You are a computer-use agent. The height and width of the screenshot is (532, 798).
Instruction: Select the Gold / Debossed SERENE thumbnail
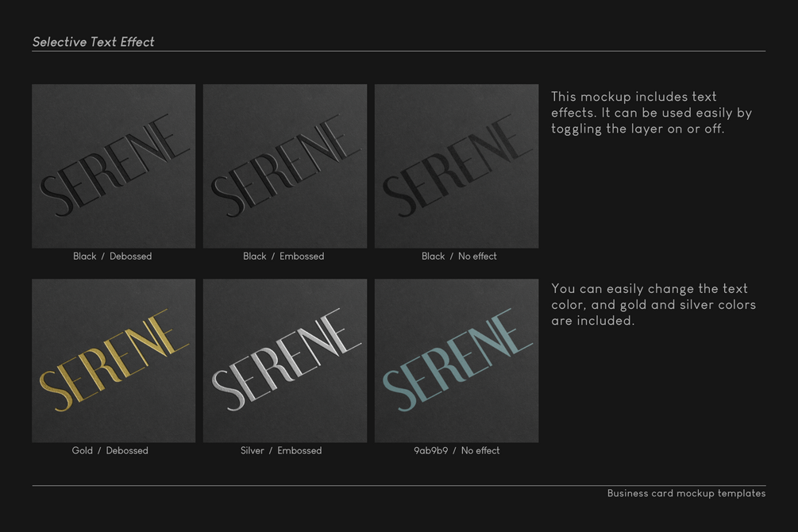coord(114,360)
